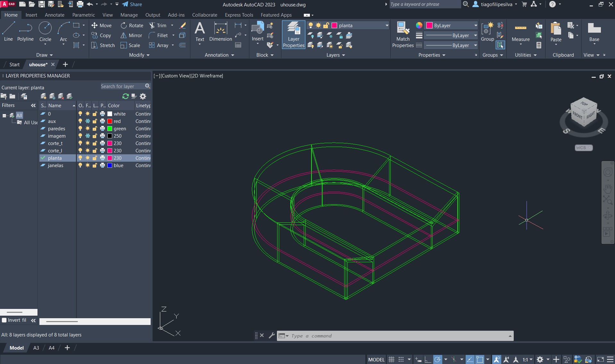Open the current layer dropdown showing planta
The width and height of the screenshot is (615, 364).
(x=386, y=26)
